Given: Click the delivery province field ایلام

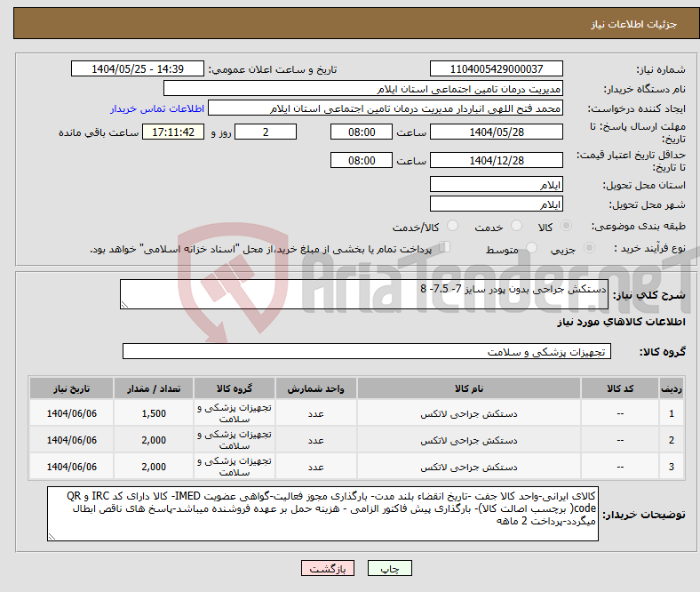Looking at the screenshot, I should point(496,184).
